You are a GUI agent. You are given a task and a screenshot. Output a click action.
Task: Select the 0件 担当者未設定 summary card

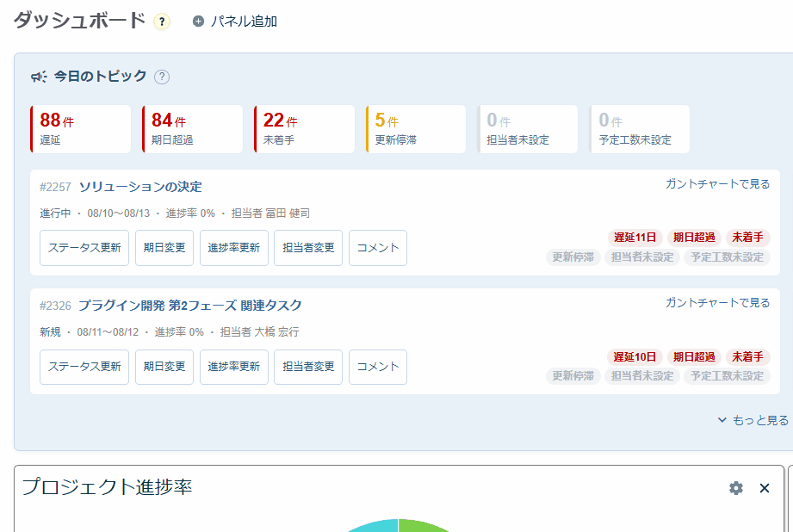[528, 129]
